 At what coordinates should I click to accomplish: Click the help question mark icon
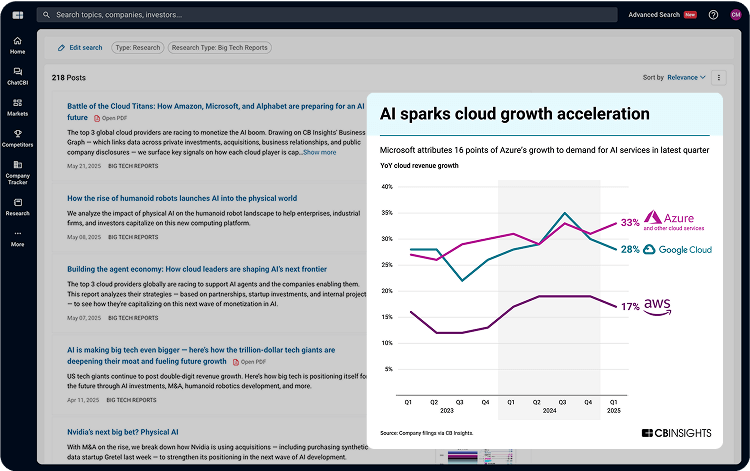click(713, 15)
